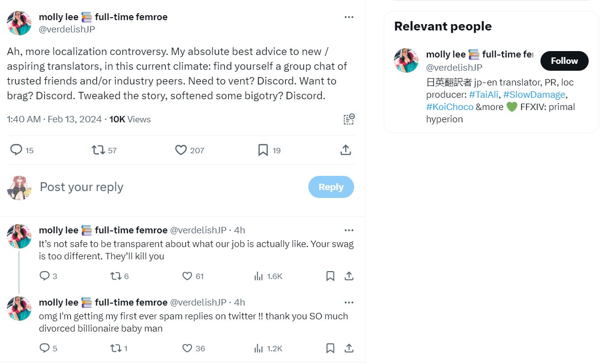Viewport: 600px width, 364px height.
Task: Open more options menu on main tweet
Action: pyautogui.click(x=349, y=17)
